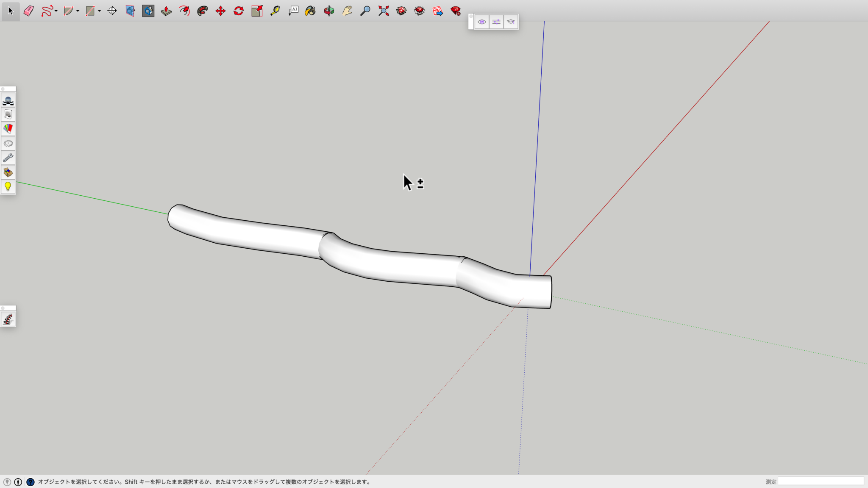
Task: Click the color fan swatches icon
Action: click(8, 129)
